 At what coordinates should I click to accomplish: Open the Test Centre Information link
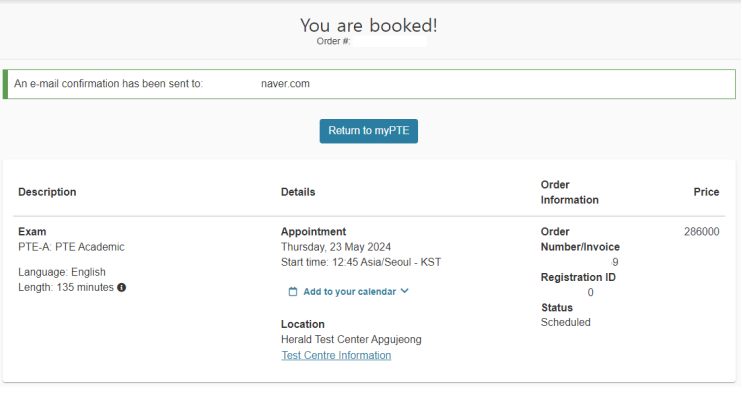tap(336, 356)
